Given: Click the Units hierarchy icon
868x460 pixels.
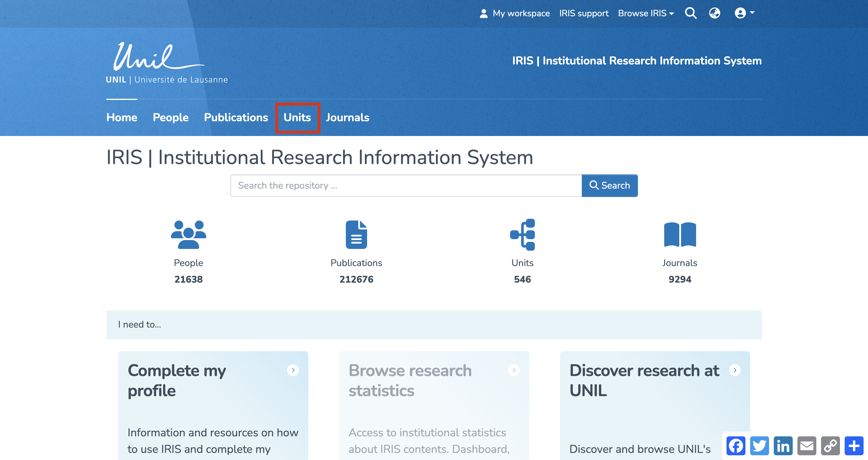Looking at the screenshot, I should 522,234.
